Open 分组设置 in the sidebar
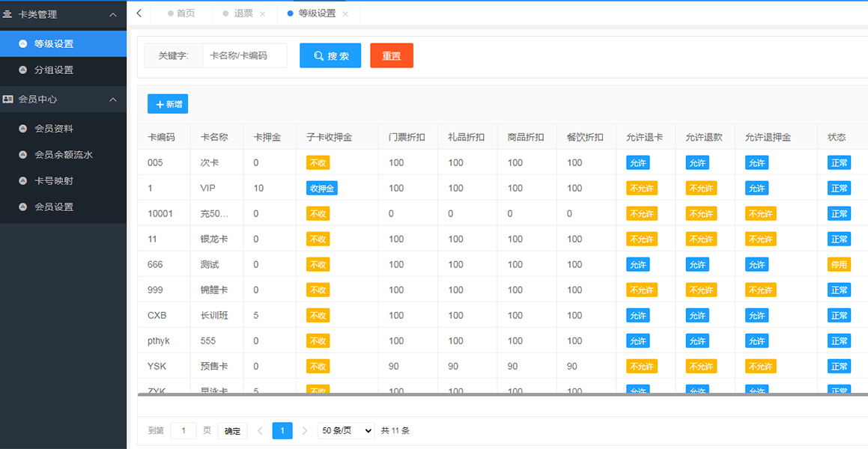868x449 pixels. tap(54, 70)
